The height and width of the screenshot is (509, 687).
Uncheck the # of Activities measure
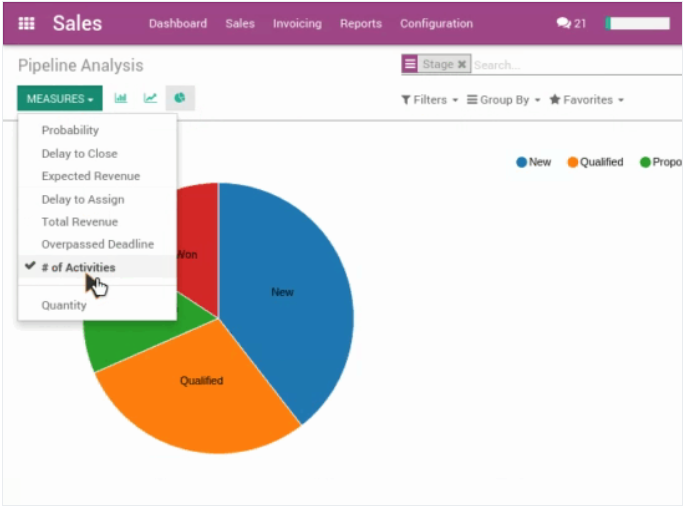pos(78,267)
